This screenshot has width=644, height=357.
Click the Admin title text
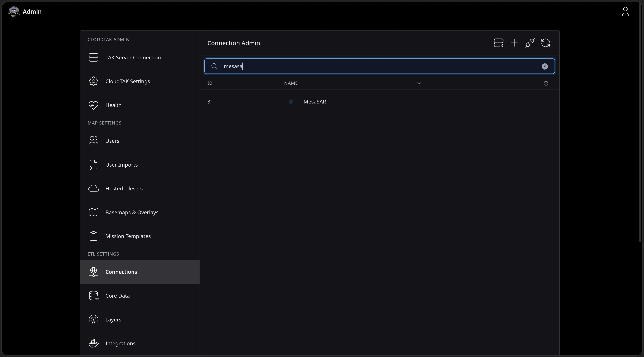[32, 12]
